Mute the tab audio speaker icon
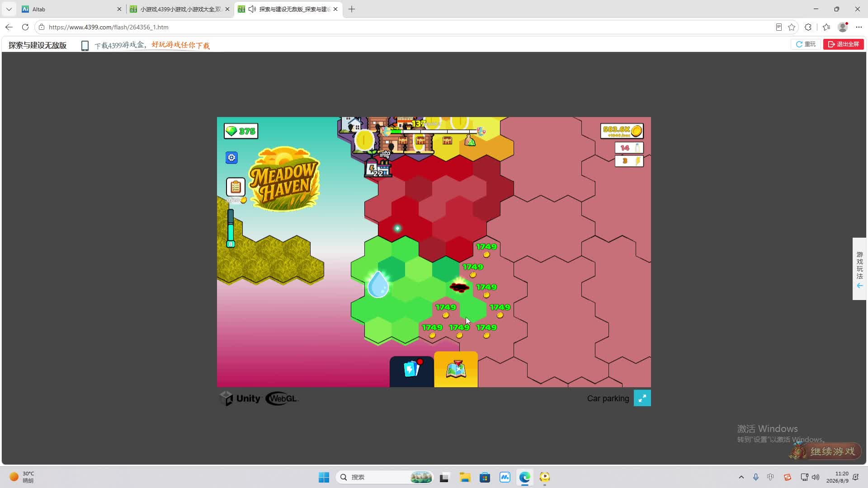 pos(252,9)
